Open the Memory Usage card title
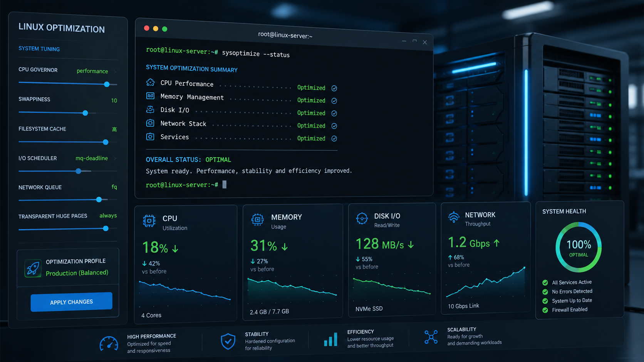 click(287, 217)
